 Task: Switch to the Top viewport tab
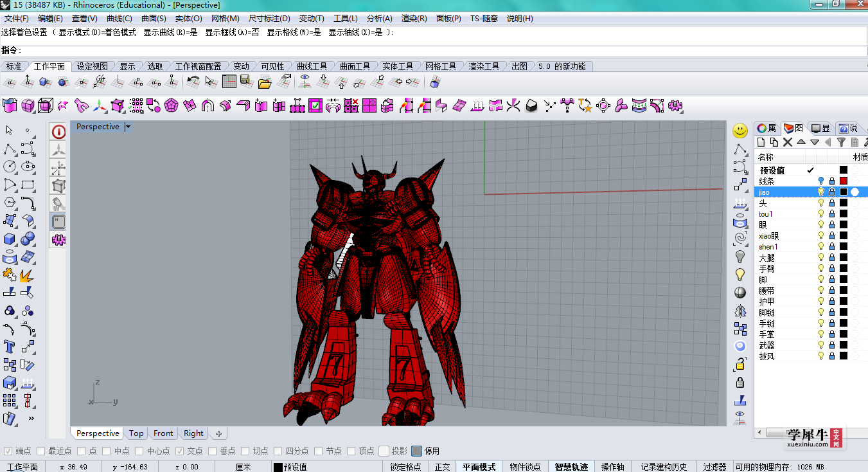click(x=136, y=433)
